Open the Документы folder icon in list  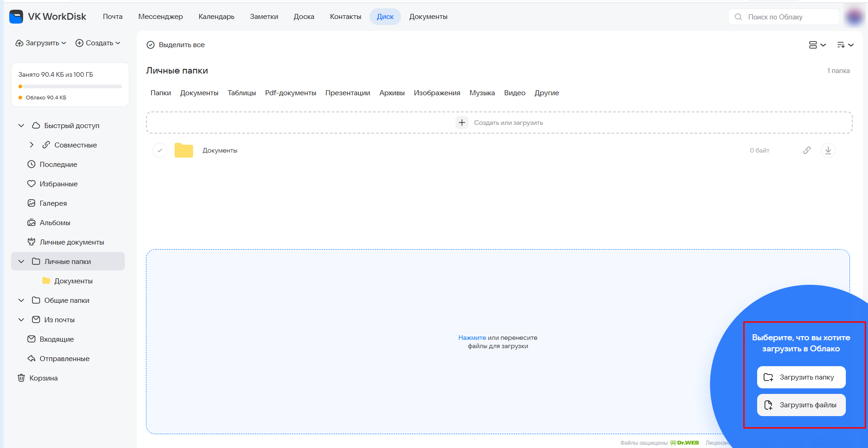[183, 150]
